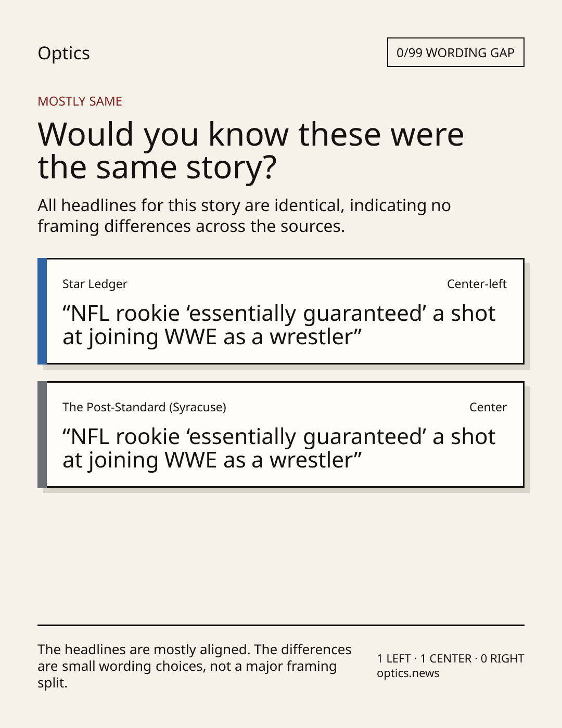Click the 0/99 WORDING GAP badge
The height and width of the screenshot is (728, 562).
coord(455,53)
